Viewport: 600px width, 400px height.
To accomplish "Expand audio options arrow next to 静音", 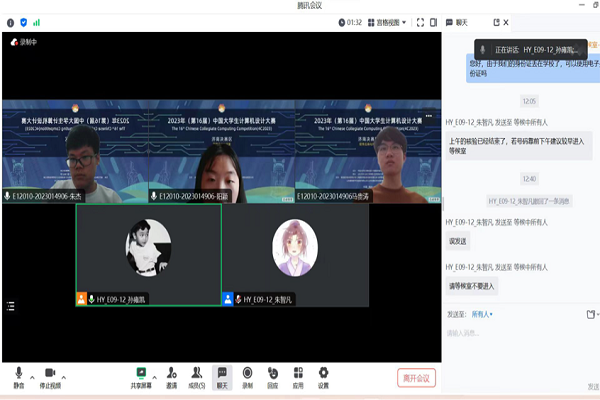I will coord(32,371).
